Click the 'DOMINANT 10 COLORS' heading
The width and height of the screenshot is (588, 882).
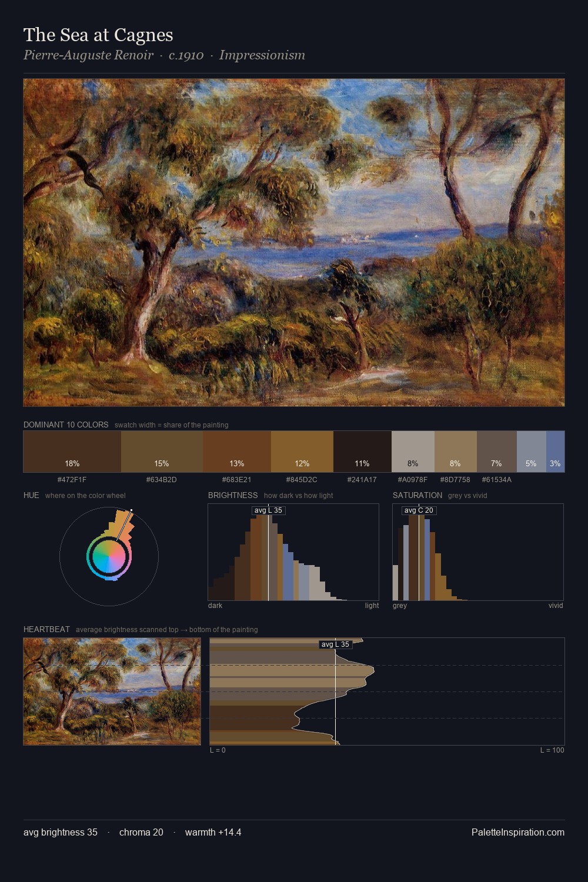(66, 425)
